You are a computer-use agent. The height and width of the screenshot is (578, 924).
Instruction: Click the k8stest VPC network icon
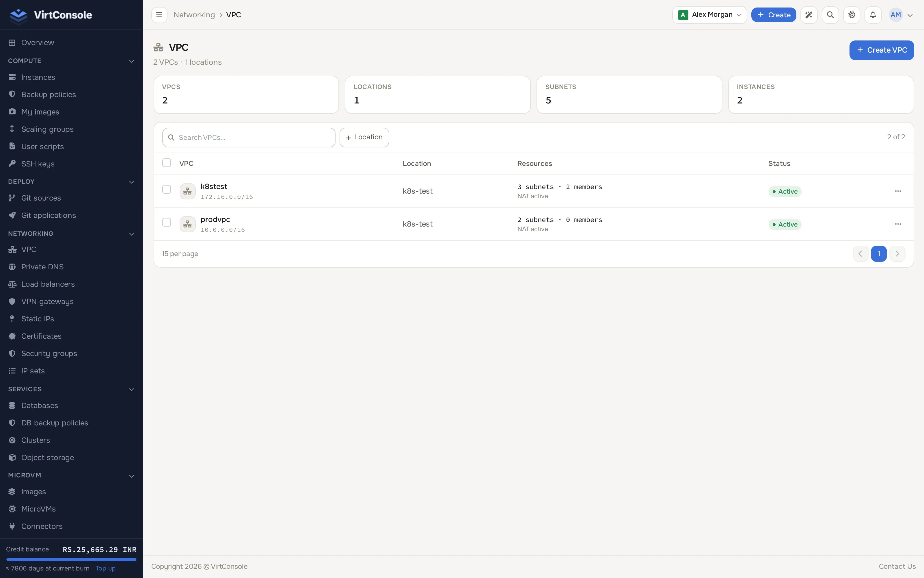tap(187, 191)
